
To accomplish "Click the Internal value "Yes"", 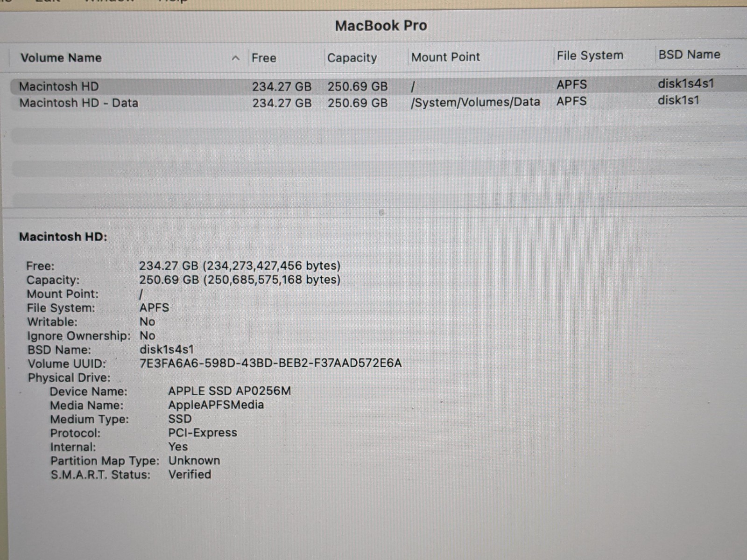I will point(178,447).
